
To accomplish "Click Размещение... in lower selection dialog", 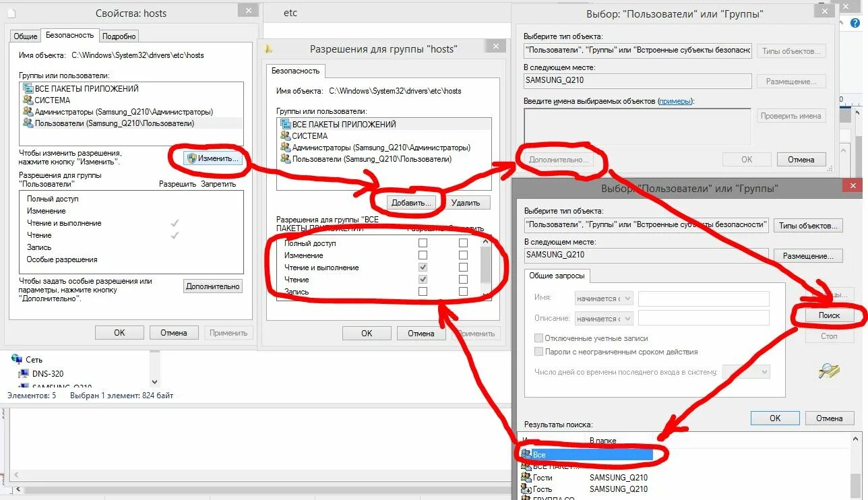I will pos(808,256).
